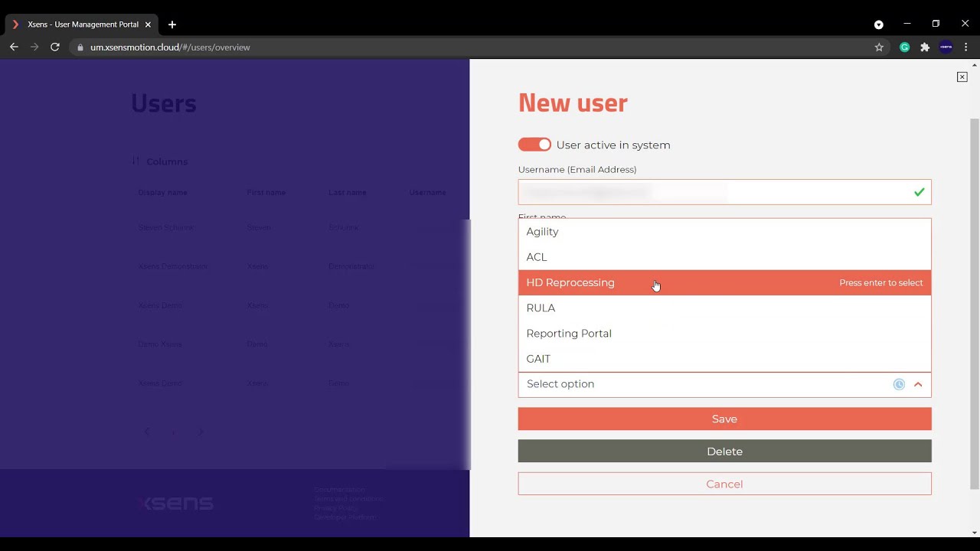Screen dimensions: 980x551
Task: Bookmark this page with the star icon
Action: [879, 47]
